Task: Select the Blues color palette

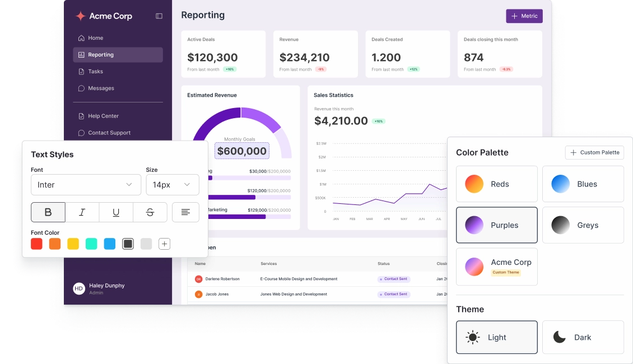Action: tap(583, 184)
